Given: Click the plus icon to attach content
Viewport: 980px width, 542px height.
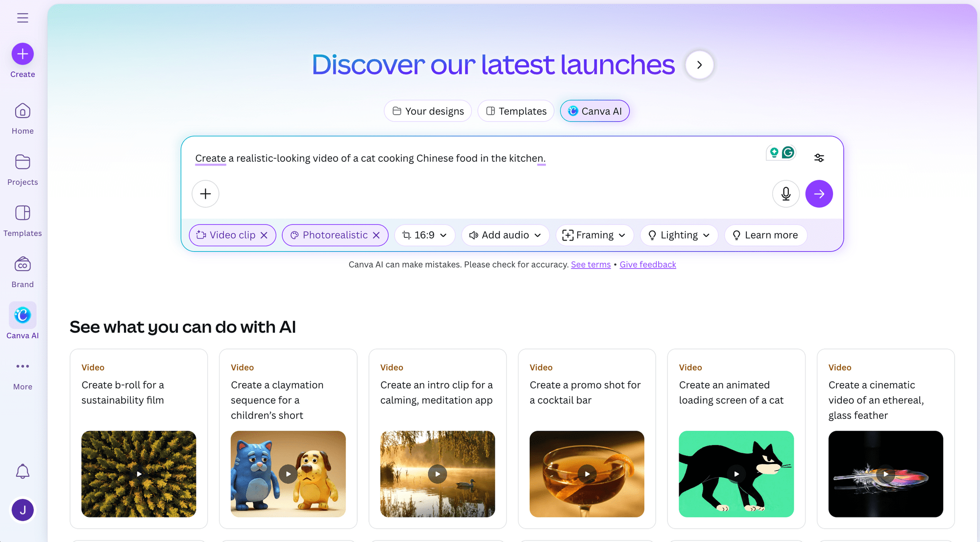Looking at the screenshot, I should point(205,194).
